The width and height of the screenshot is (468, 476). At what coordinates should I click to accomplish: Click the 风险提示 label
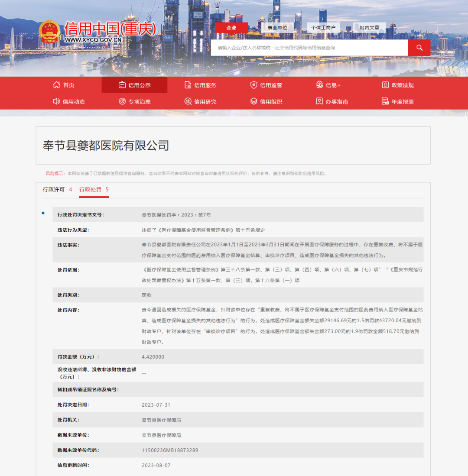point(55,173)
